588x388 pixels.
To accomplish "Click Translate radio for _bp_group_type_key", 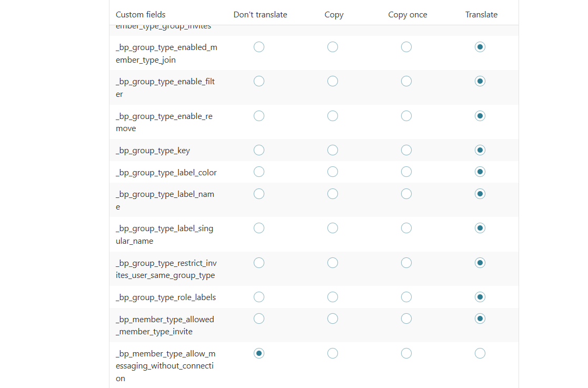I will pyautogui.click(x=480, y=150).
